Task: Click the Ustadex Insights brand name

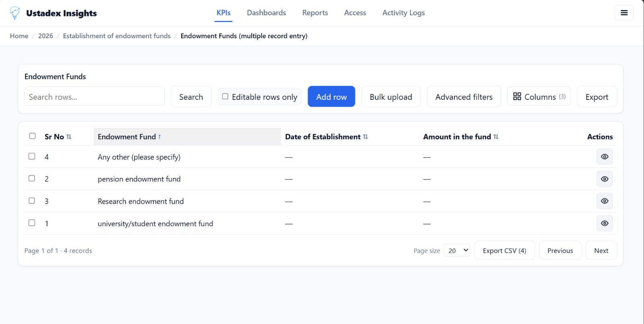Action: point(61,13)
